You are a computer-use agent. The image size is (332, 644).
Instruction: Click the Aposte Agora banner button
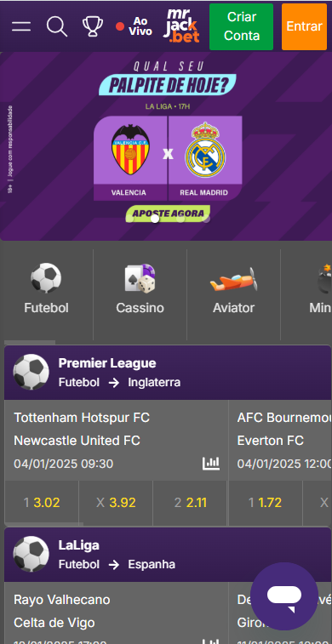(x=168, y=214)
